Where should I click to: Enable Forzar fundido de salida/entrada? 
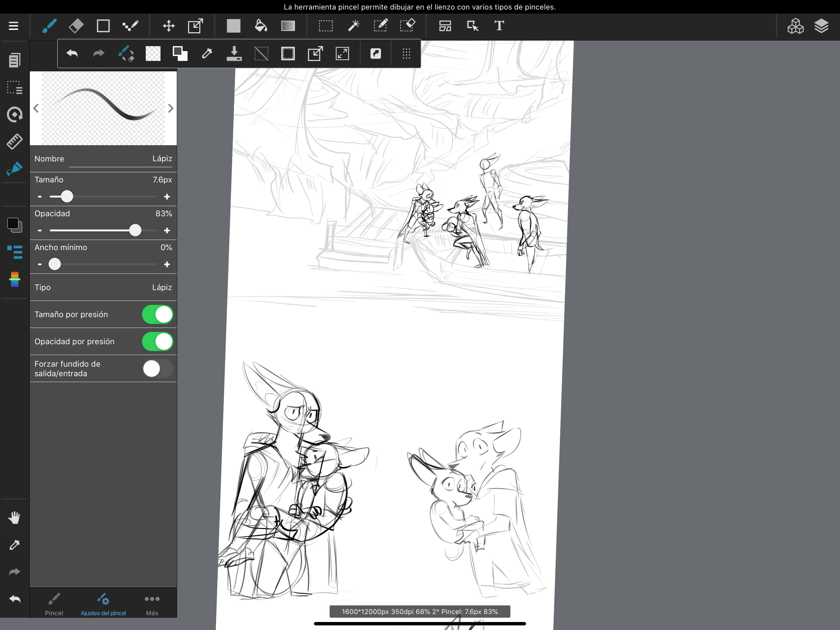tap(157, 369)
